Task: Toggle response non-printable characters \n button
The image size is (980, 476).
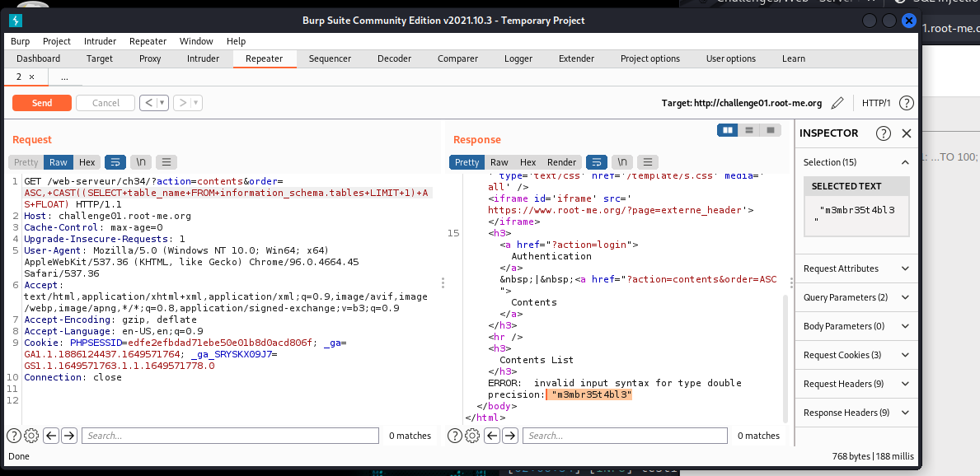Action: coord(621,162)
